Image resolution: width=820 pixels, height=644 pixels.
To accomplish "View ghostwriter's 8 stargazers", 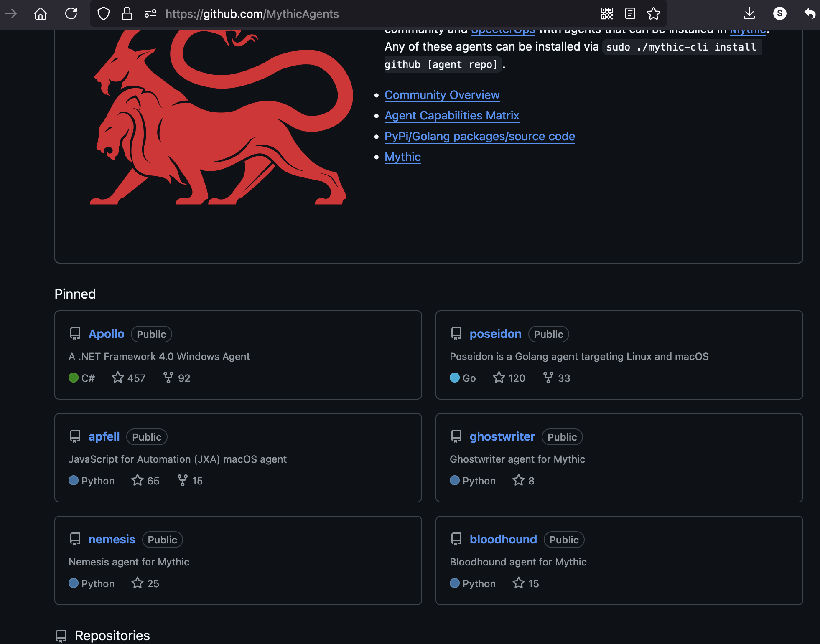I will [x=524, y=481].
